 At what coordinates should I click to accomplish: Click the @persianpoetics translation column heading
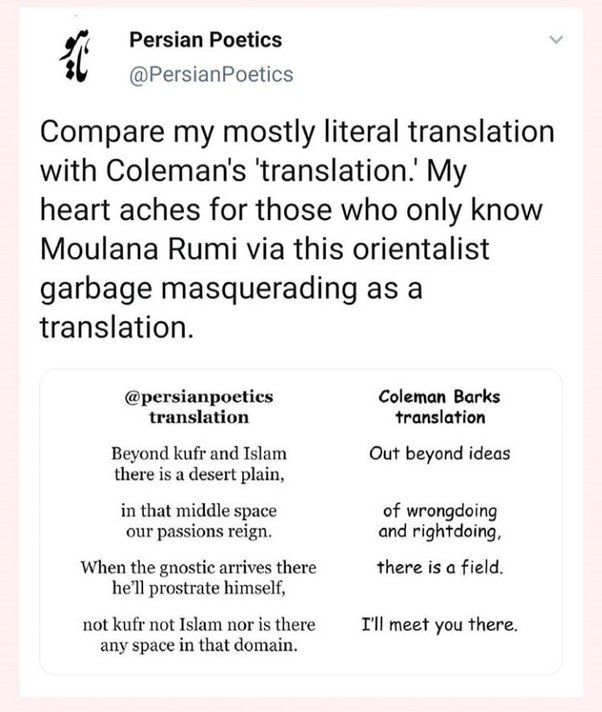pyautogui.click(x=199, y=406)
